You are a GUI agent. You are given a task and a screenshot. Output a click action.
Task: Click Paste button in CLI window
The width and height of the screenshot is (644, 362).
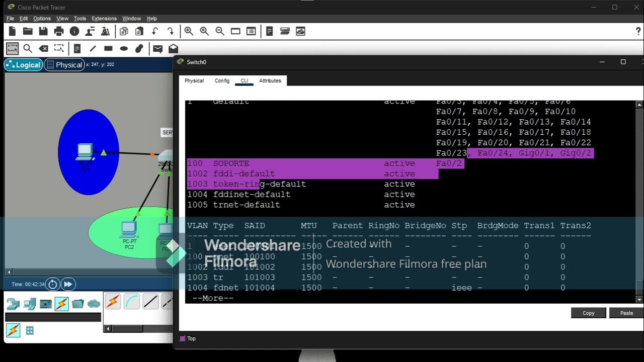pyautogui.click(x=626, y=313)
